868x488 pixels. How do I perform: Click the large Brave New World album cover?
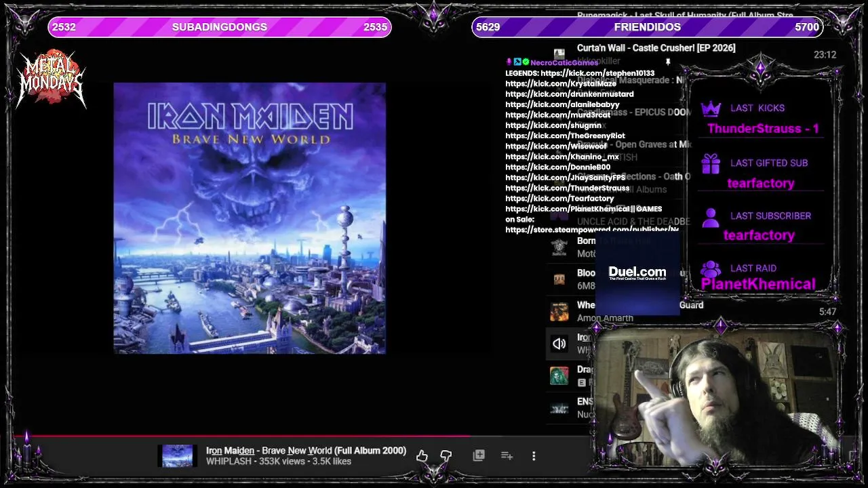pyautogui.click(x=250, y=218)
